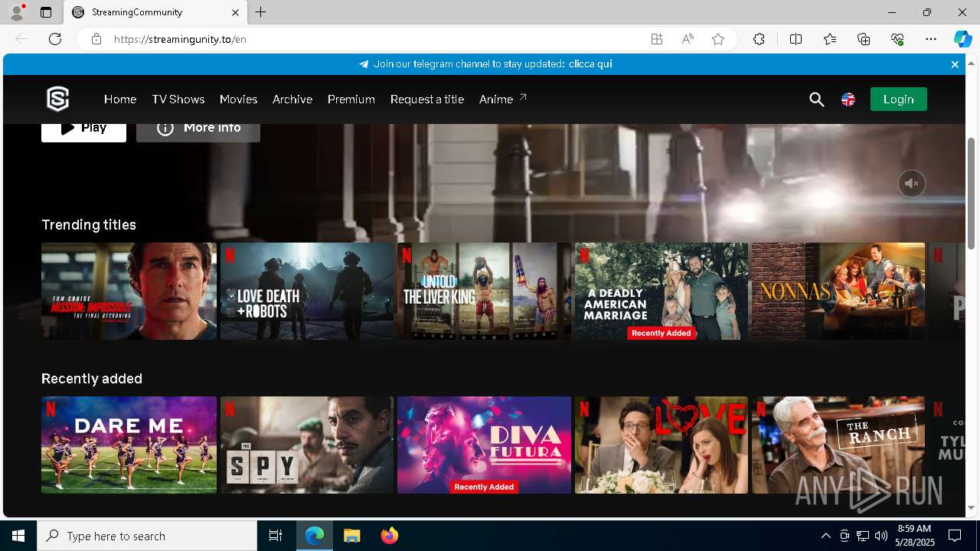Open the Copilot sidebar icon
The image size is (980, 551).
point(962,39)
